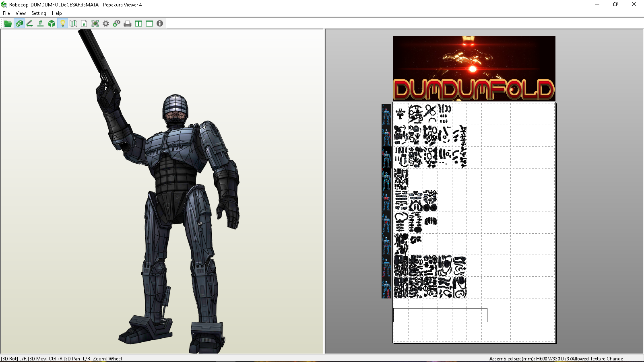Toggle the edge ID number sign icon

point(41,24)
